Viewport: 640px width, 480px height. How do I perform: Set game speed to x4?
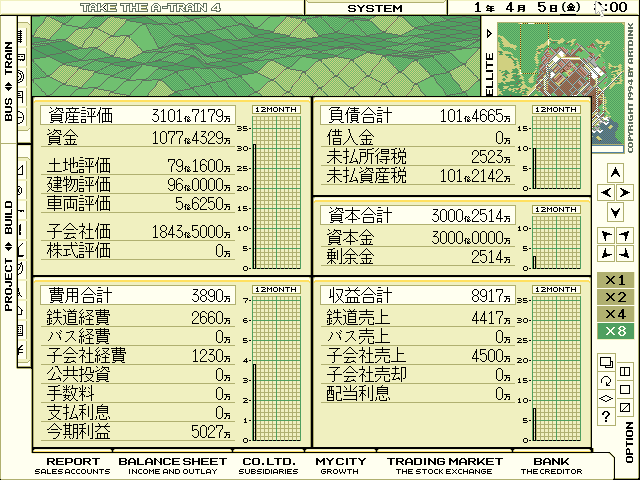[615, 314]
